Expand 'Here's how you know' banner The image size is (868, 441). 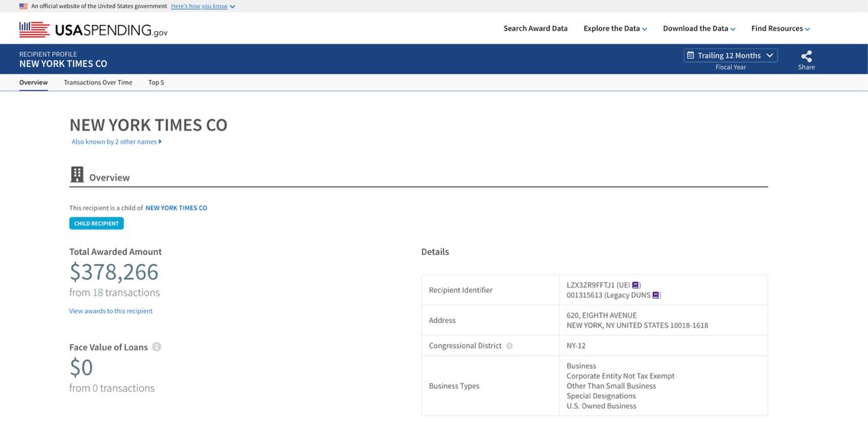pyautogui.click(x=203, y=6)
